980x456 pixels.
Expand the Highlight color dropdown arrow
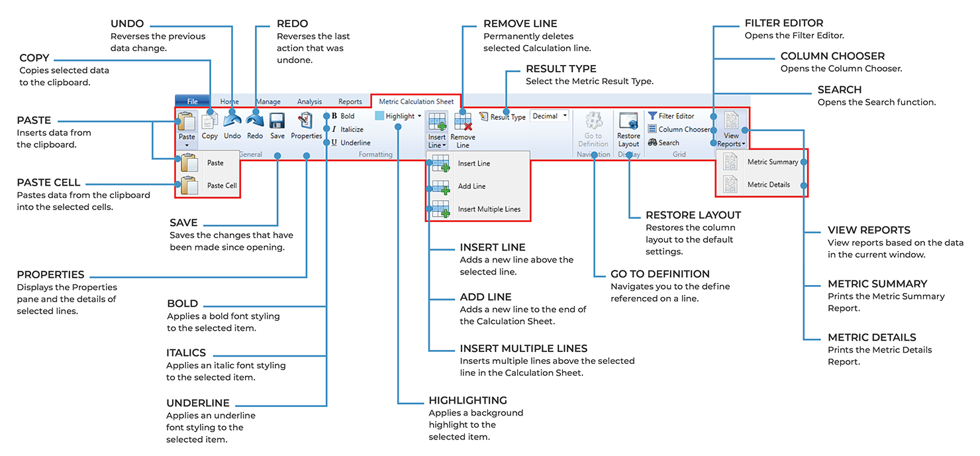(419, 116)
